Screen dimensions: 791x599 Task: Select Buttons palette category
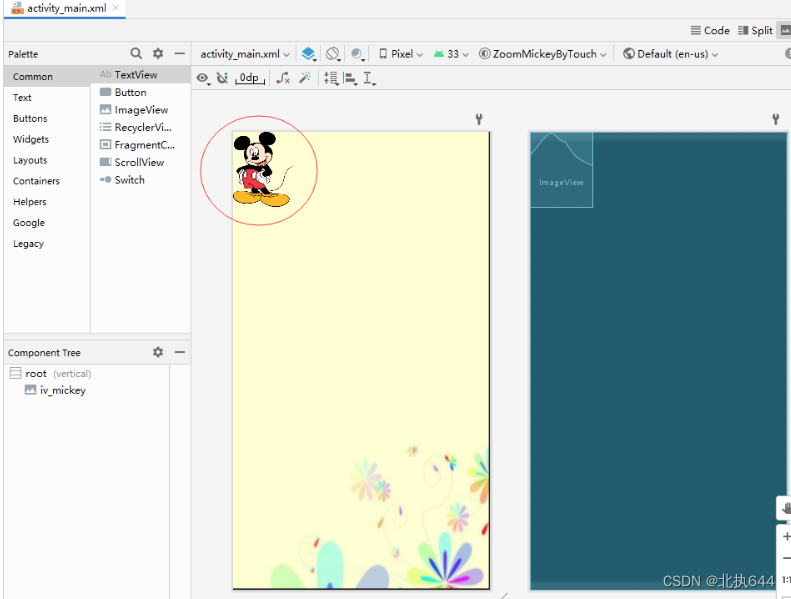pyautogui.click(x=47, y=119)
